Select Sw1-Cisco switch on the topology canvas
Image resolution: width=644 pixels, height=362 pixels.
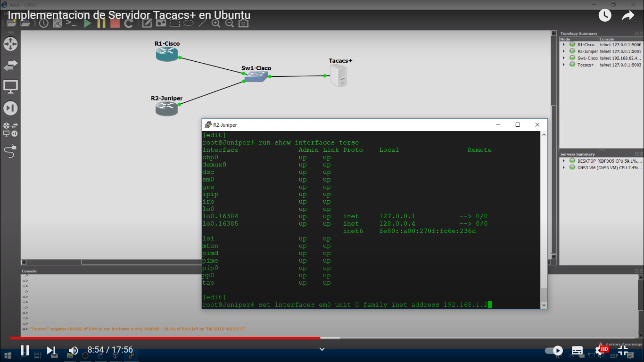click(256, 76)
